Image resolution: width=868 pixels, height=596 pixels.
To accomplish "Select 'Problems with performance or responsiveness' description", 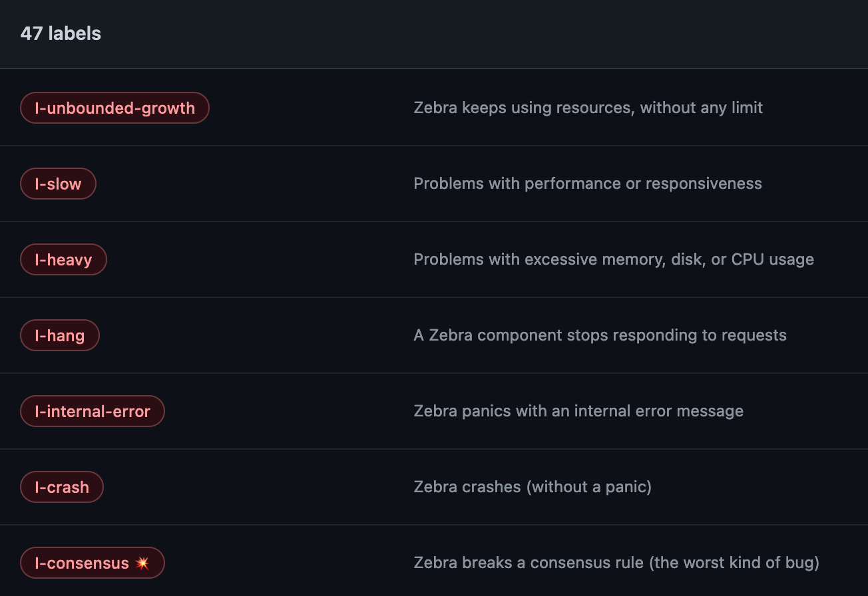I will 587,184.
